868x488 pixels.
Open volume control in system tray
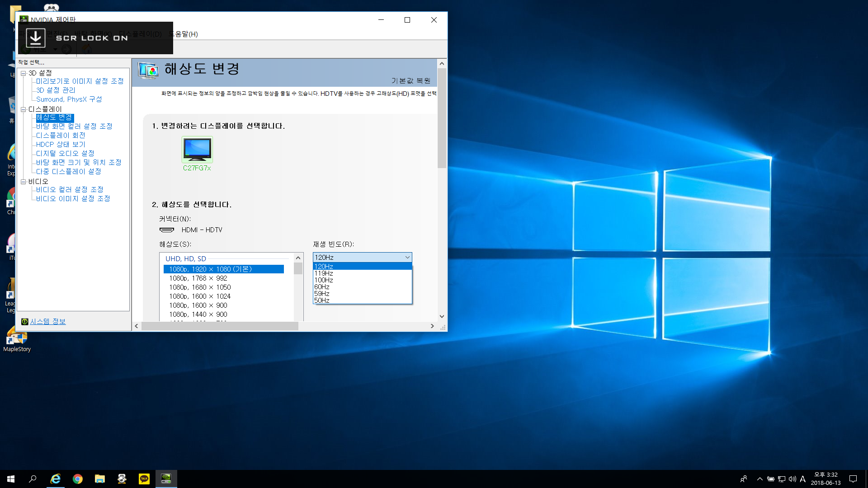click(792, 479)
